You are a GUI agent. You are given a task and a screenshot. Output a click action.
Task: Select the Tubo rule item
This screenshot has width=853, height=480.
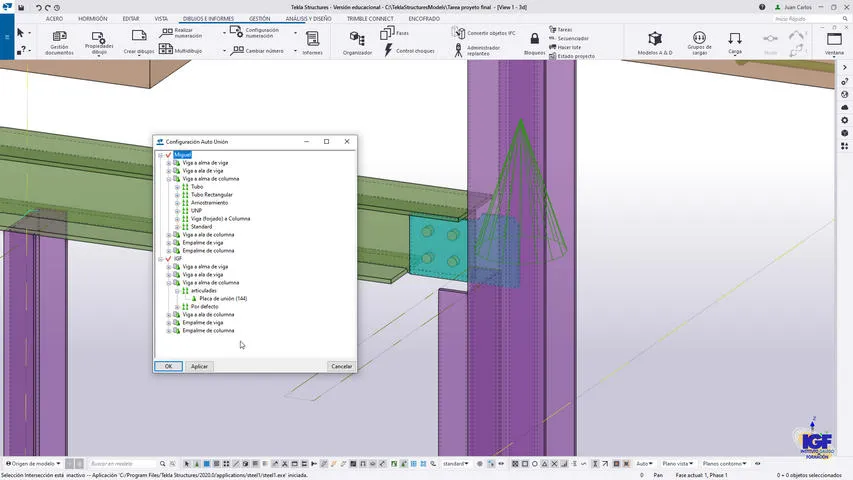pos(197,187)
